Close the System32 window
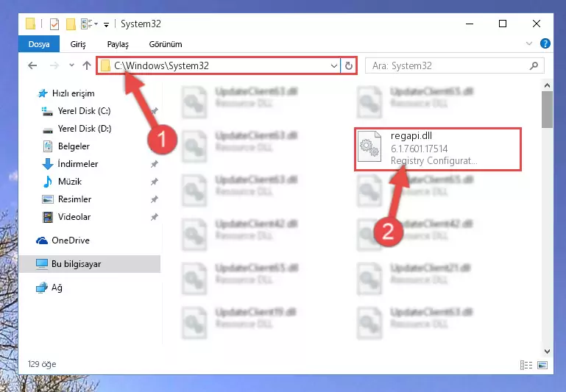The height and width of the screenshot is (392, 566). click(x=537, y=24)
